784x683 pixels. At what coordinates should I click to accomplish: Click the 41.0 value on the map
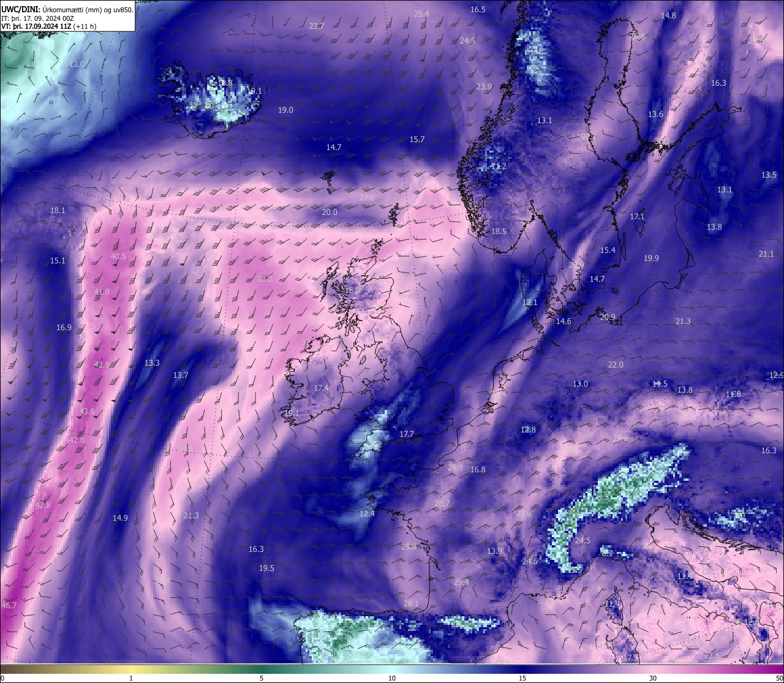(x=102, y=292)
